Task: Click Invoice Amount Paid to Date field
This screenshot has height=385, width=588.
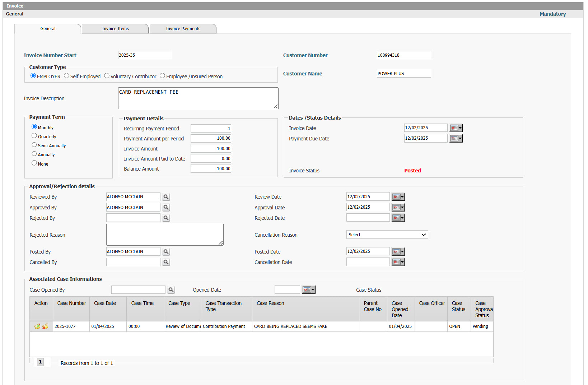Action: click(211, 159)
